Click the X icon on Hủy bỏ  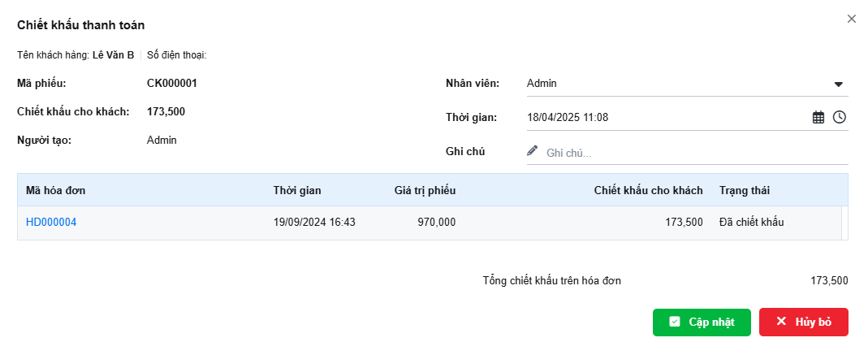pos(781,322)
